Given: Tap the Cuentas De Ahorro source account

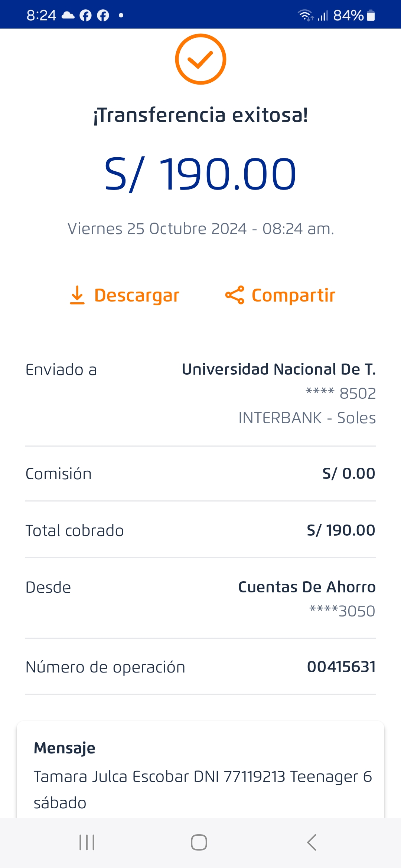Looking at the screenshot, I should click(307, 587).
